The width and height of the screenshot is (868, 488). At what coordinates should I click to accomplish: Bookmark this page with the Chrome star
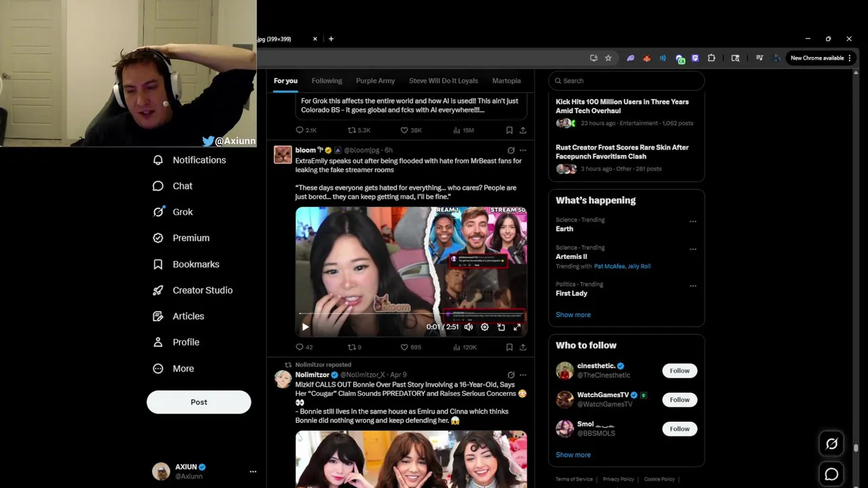click(x=608, y=58)
